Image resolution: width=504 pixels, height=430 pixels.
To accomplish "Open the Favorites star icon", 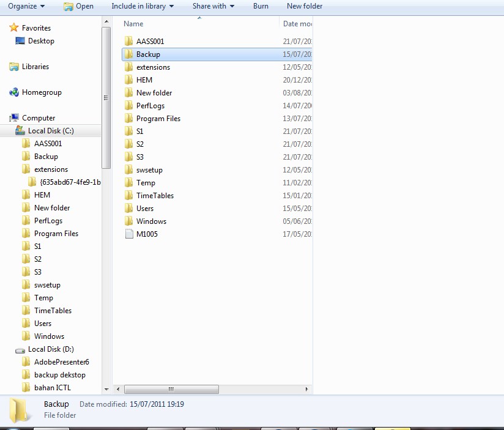I will click(x=13, y=28).
